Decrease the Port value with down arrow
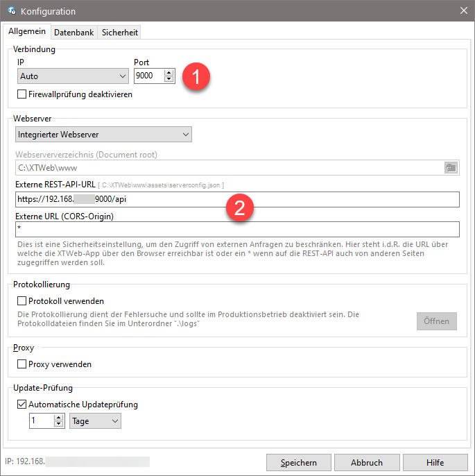The height and width of the screenshot is (476, 475). point(169,79)
